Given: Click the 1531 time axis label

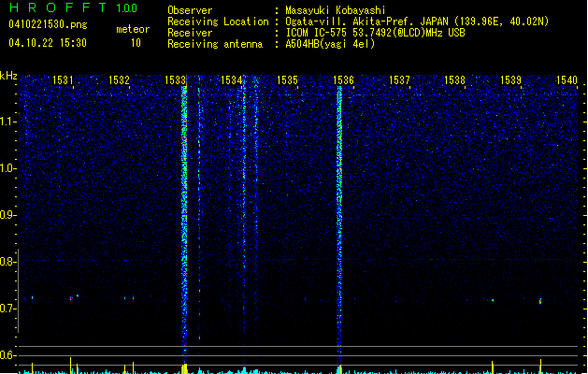Looking at the screenshot, I should [x=63, y=79].
